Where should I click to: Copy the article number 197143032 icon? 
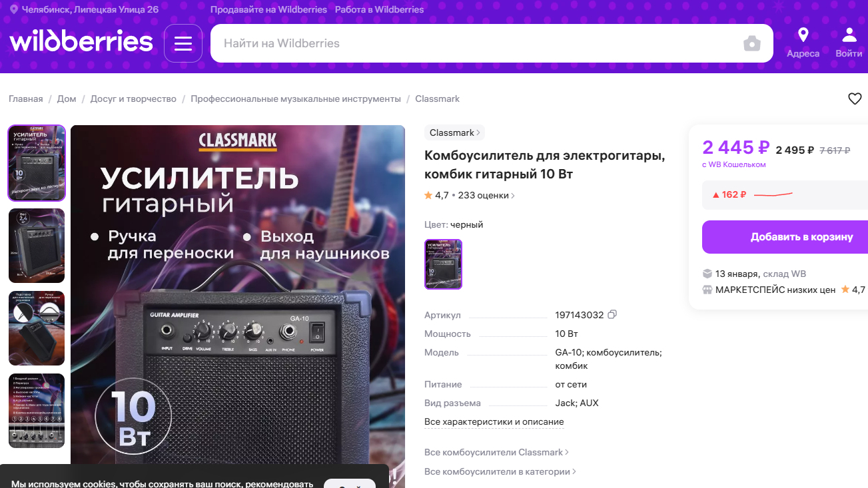(x=612, y=314)
